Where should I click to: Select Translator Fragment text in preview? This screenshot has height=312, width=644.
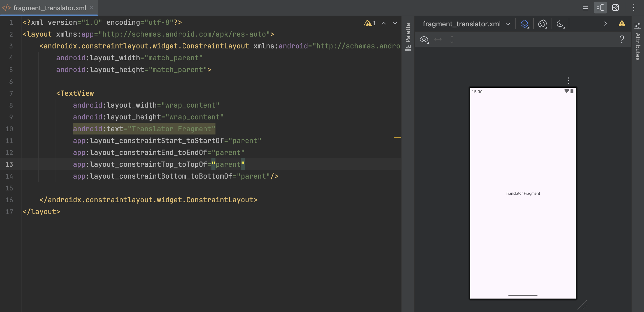click(x=523, y=193)
